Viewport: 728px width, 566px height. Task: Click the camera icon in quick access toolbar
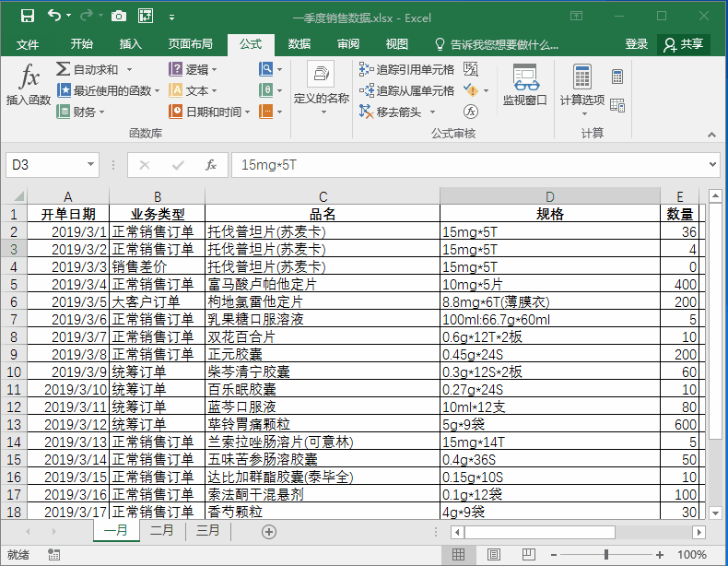[119, 17]
